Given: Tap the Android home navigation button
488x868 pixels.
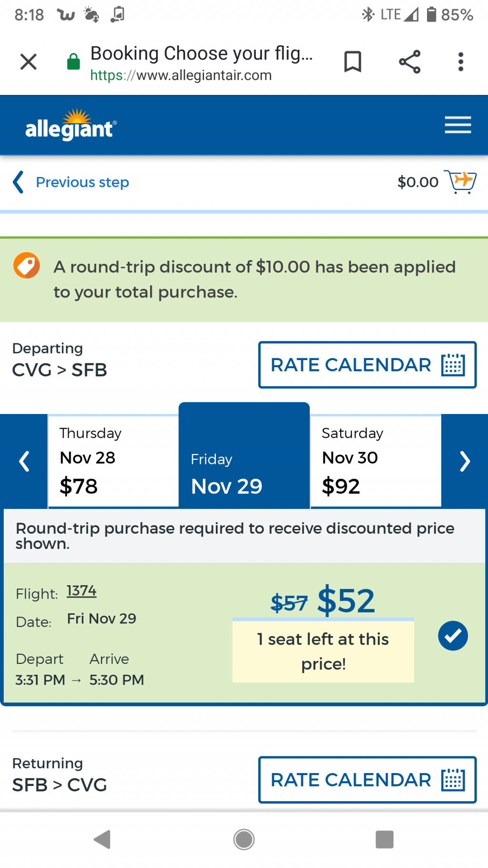Looking at the screenshot, I should click(244, 839).
